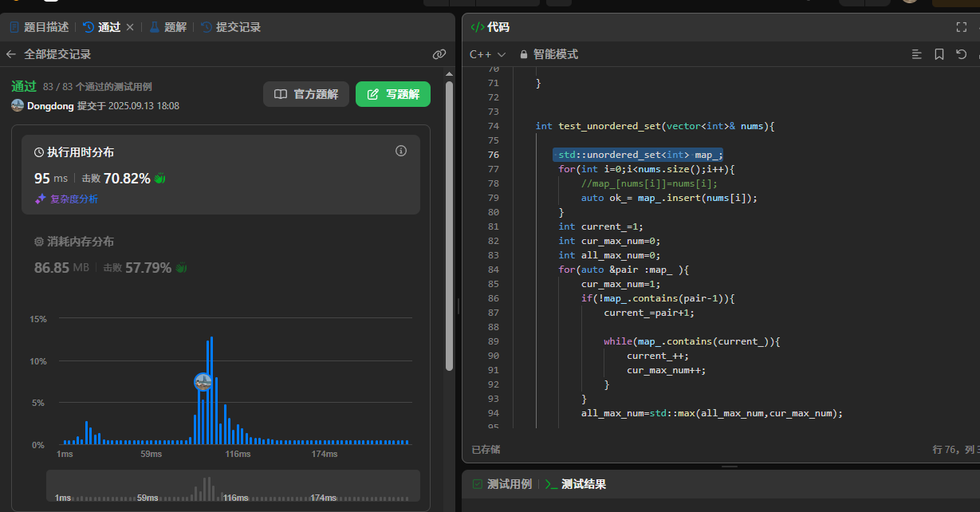Viewport: 980px width, 512px height.
Task: Click the left panel vertical scrollbar
Action: tap(449, 226)
